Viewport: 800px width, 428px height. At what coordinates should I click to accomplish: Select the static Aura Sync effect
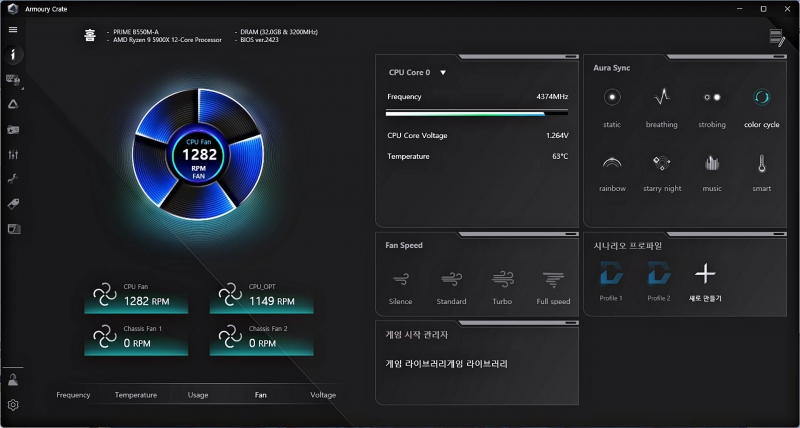[612, 98]
